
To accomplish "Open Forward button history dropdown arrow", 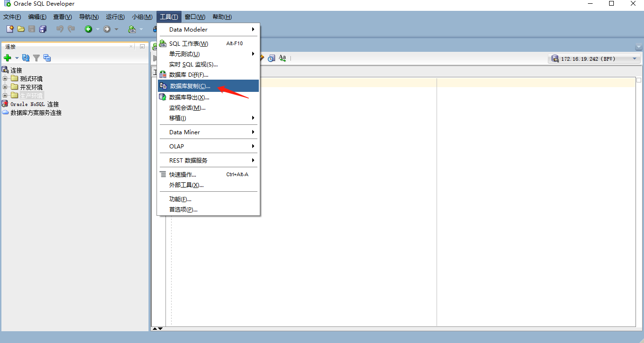I will coord(116,29).
